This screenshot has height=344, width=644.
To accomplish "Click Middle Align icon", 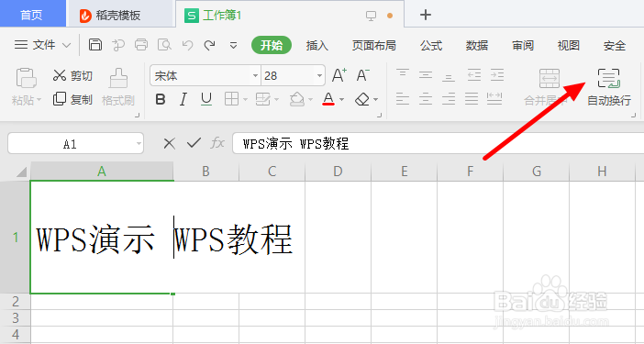I will (x=426, y=74).
